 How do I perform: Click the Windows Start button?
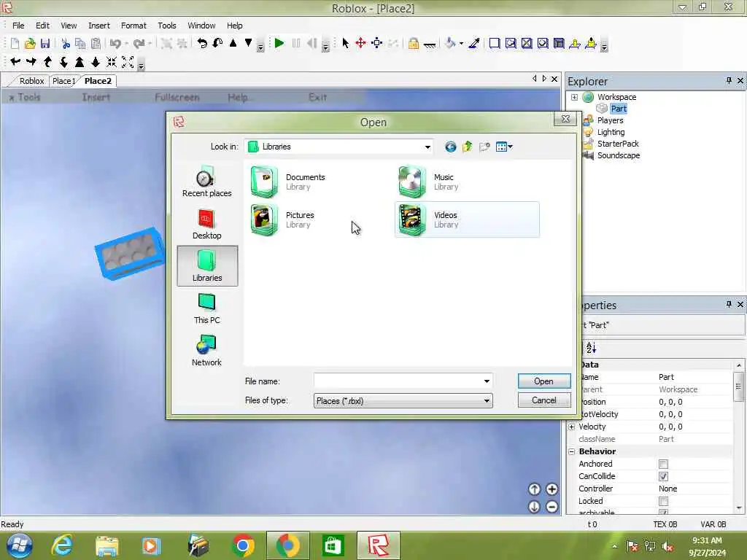click(x=18, y=545)
